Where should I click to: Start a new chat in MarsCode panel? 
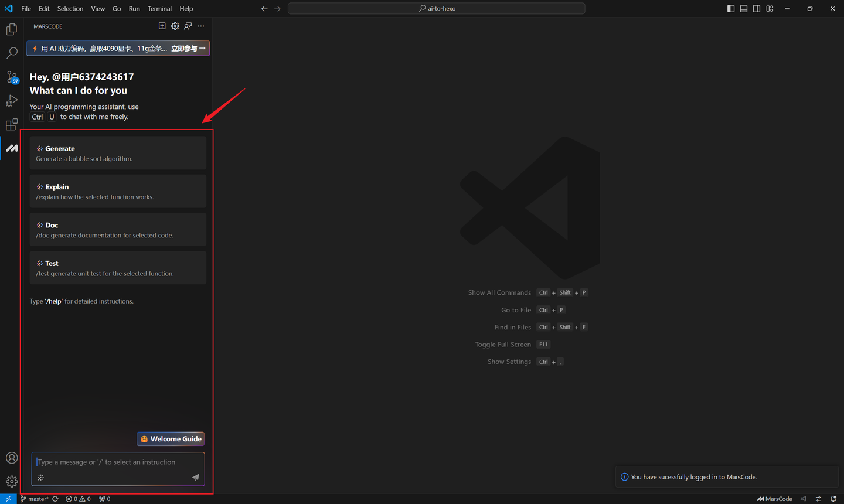pyautogui.click(x=162, y=26)
